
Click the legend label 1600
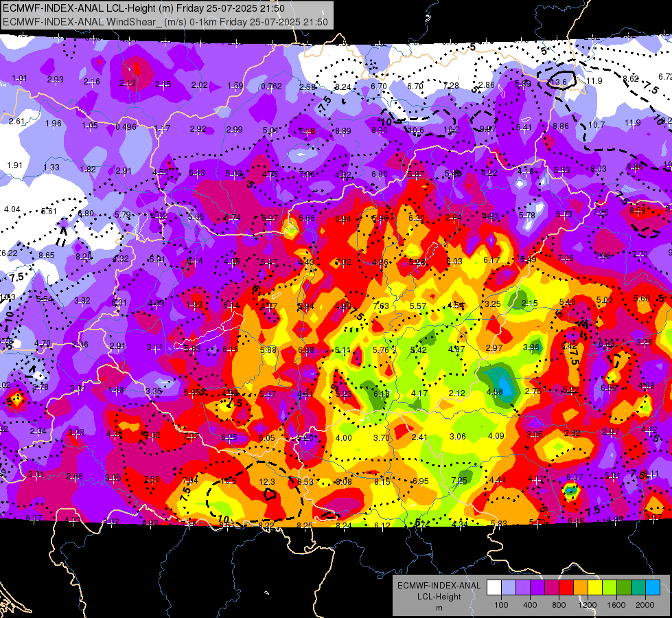pos(616,605)
